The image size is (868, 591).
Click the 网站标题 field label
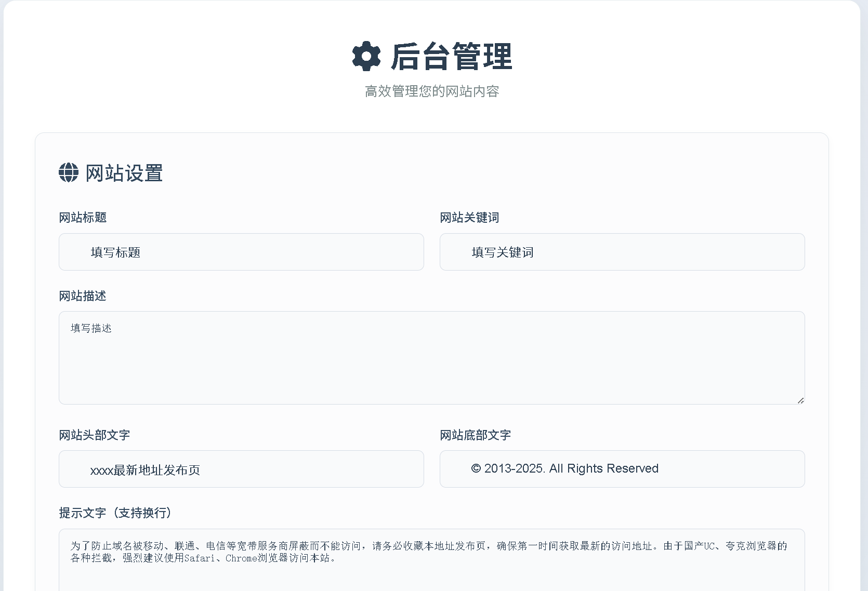point(83,218)
